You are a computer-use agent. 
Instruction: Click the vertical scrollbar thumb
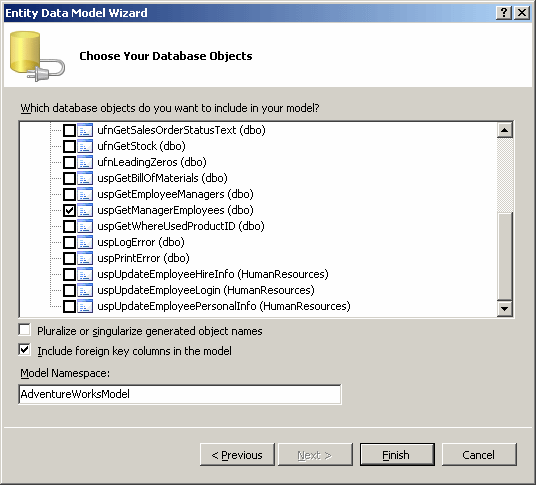(505, 256)
